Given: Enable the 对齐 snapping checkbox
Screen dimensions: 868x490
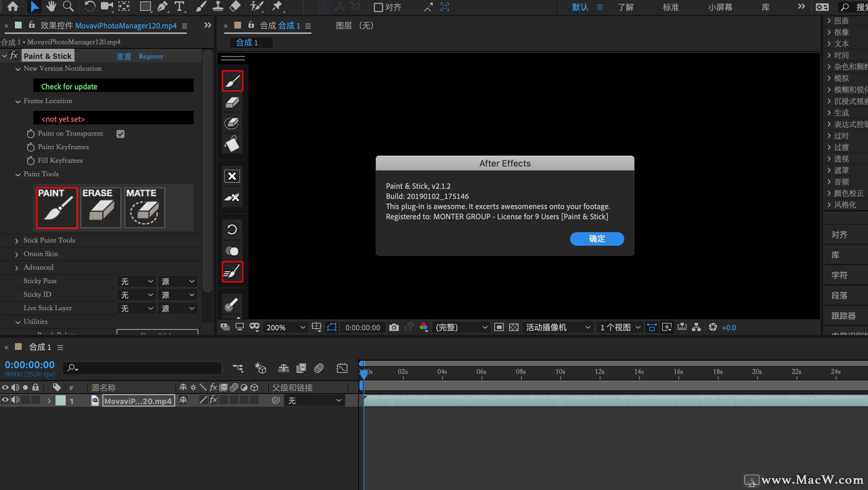Looking at the screenshot, I should click(378, 7).
